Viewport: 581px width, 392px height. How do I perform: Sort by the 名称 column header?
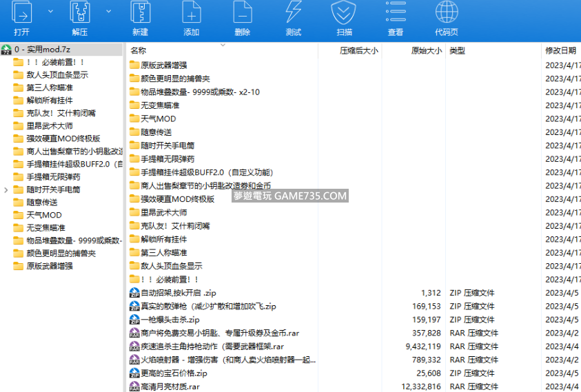pyautogui.click(x=139, y=51)
